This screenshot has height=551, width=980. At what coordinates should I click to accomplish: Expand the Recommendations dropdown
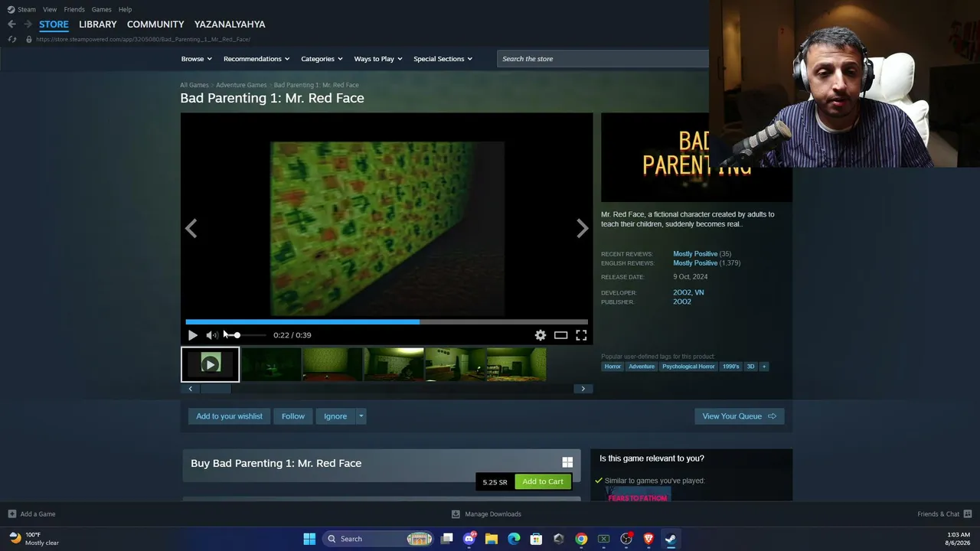pos(256,59)
